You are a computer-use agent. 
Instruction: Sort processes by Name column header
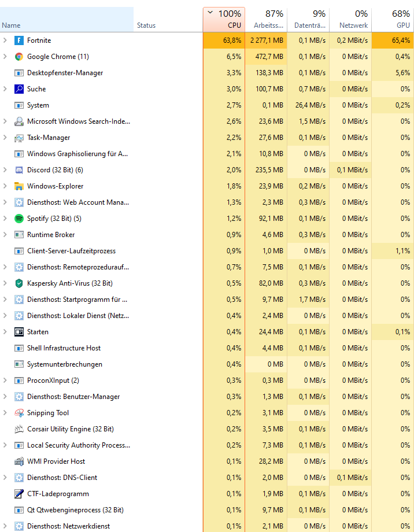[x=66, y=19]
